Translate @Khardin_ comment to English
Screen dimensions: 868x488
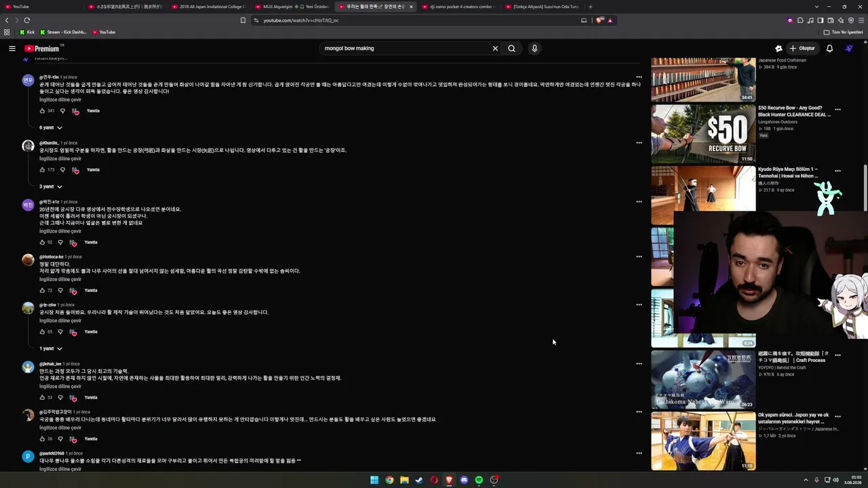(60, 159)
